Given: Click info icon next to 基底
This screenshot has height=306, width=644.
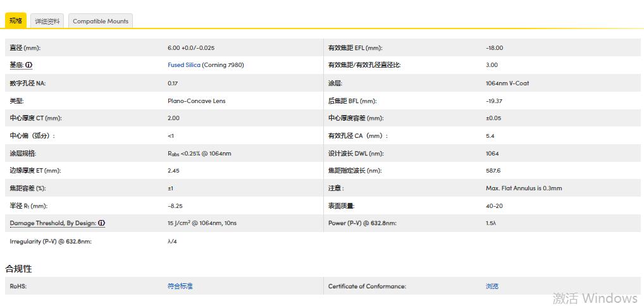Looking at the screenshot, I should [x=28, y=65].
